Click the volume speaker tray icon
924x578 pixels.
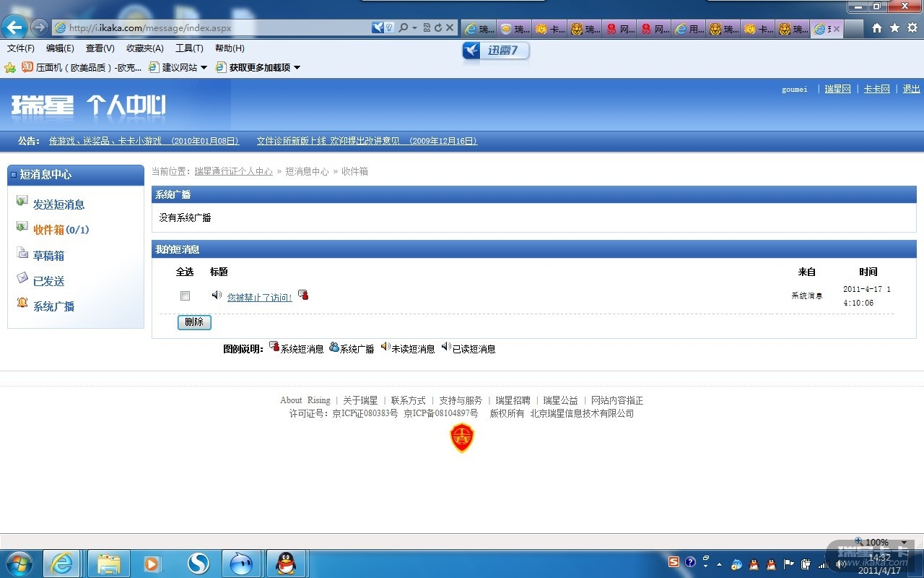pyautogui.click(x=840, y=564)
